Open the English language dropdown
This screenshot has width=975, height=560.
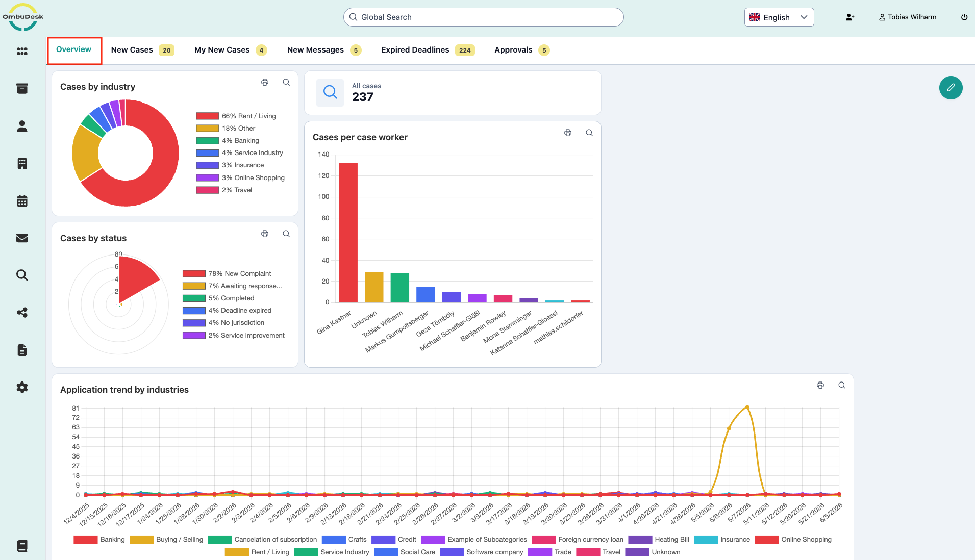point(779,17)
